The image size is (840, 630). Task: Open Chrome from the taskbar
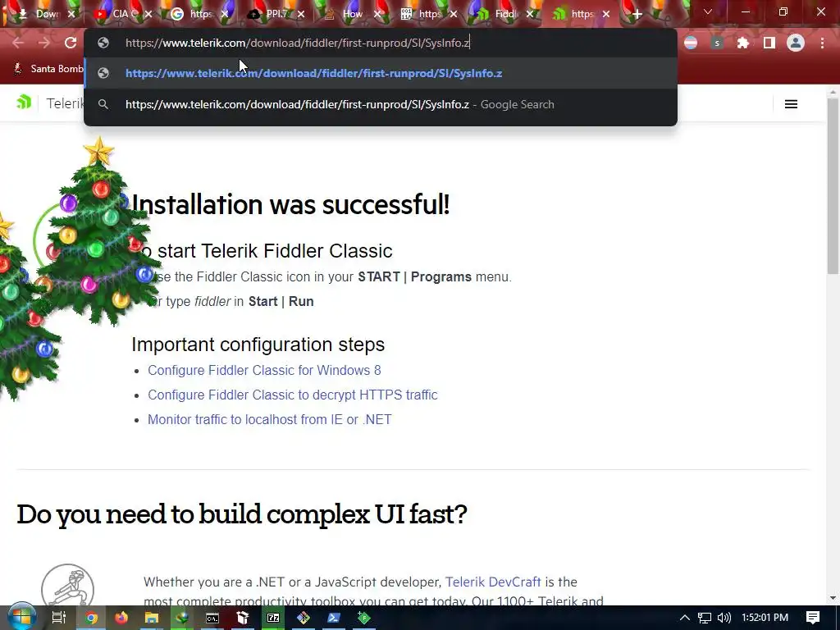point(92,618)
